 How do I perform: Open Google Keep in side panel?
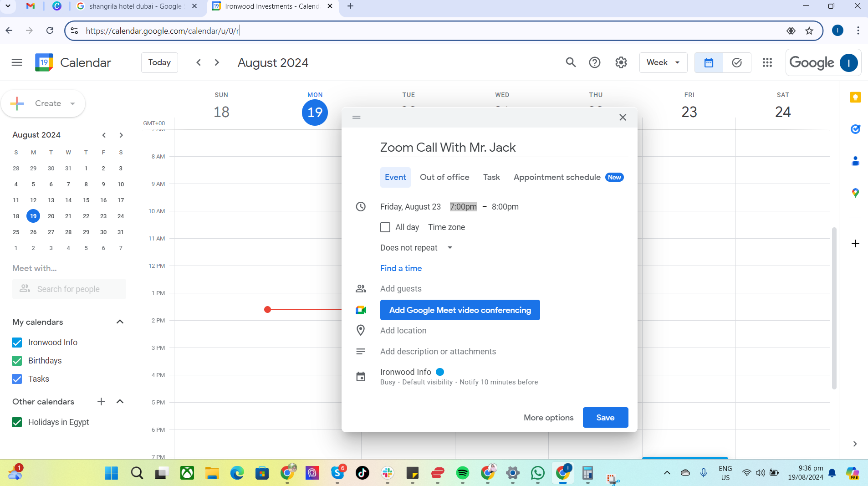[855, 97]
